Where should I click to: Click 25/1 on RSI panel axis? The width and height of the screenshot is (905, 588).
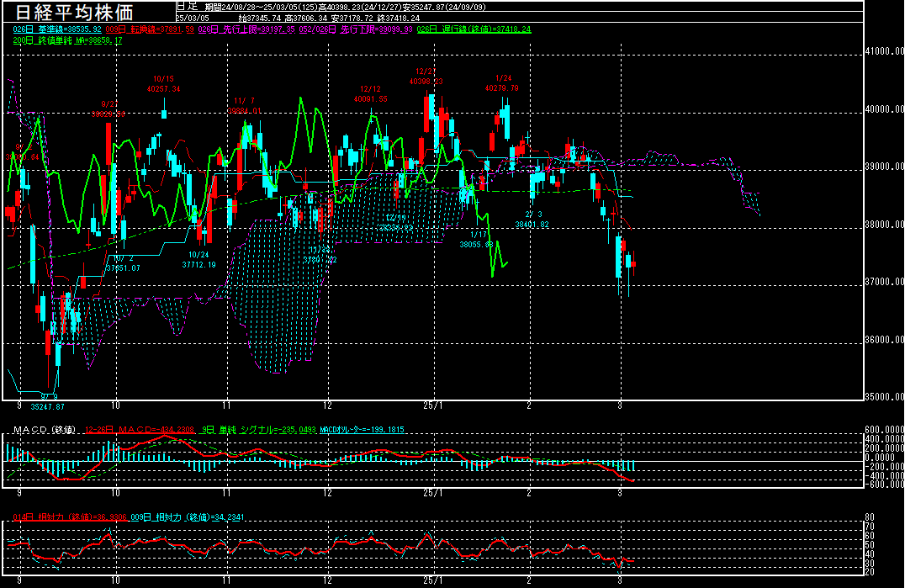coord(433,580)
